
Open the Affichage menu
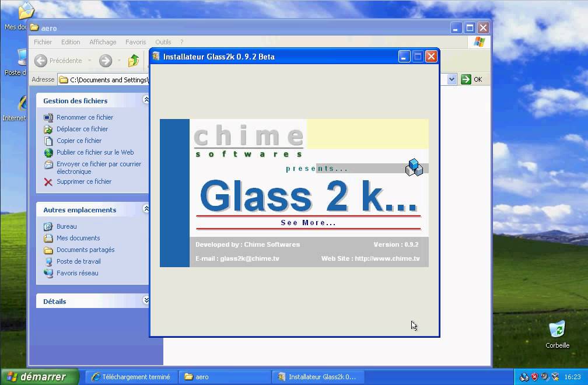pos(103,42)
